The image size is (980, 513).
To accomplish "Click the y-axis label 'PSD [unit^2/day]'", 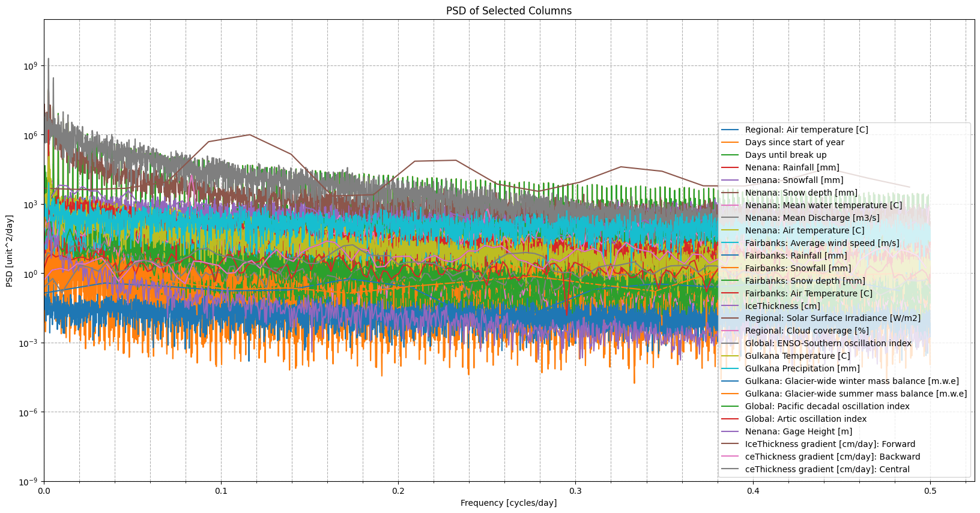I will [x=10, y=250].
